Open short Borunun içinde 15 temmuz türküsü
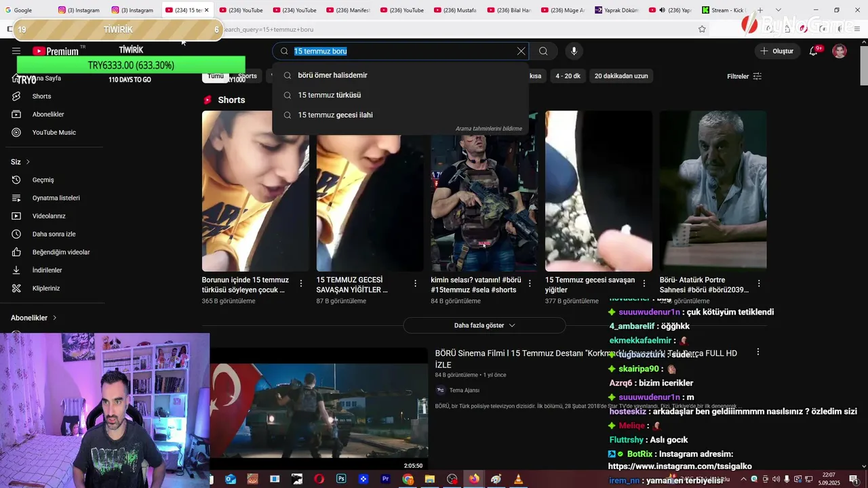This screenshot has height=488, width=868. click(x=255, y=191)
